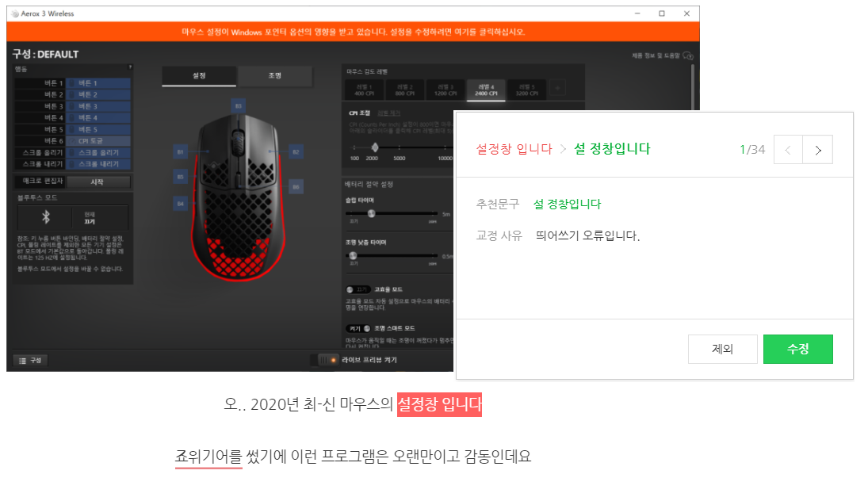This screenshot has width=868, height=478.
Task: Select 레벨 1 400 CPI tab
Action: click(364, 90)
